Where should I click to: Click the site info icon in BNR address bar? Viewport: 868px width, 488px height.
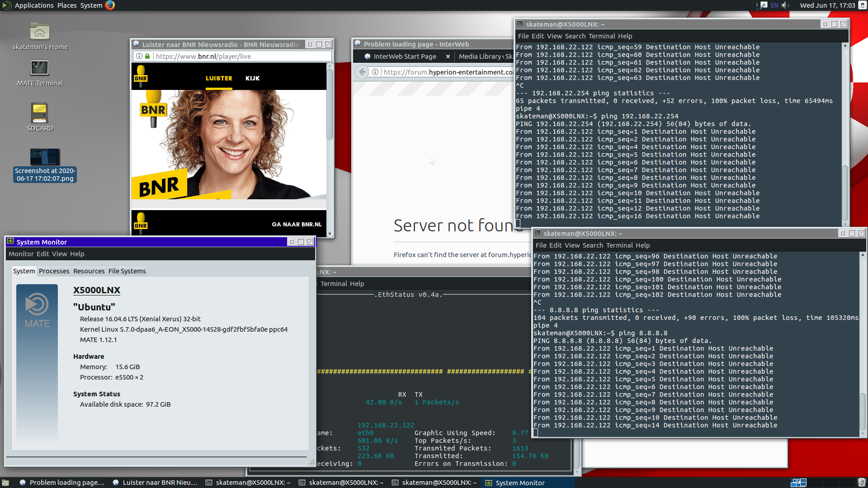point(139,56)
